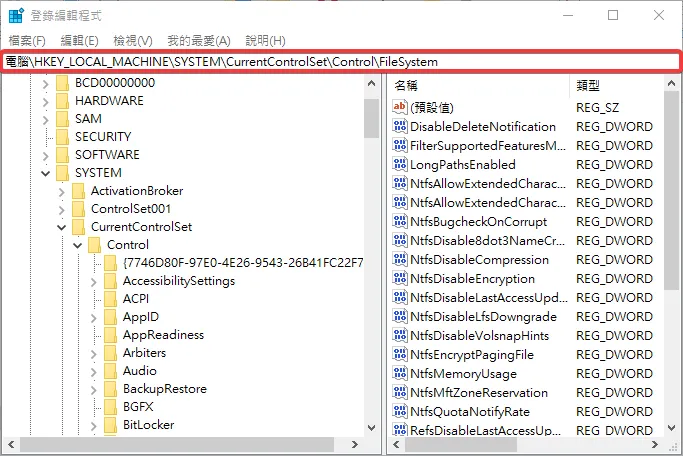Collapse the CurrentControlSet key
Screen dimensions: 683x456
click(x=61, y=227)
